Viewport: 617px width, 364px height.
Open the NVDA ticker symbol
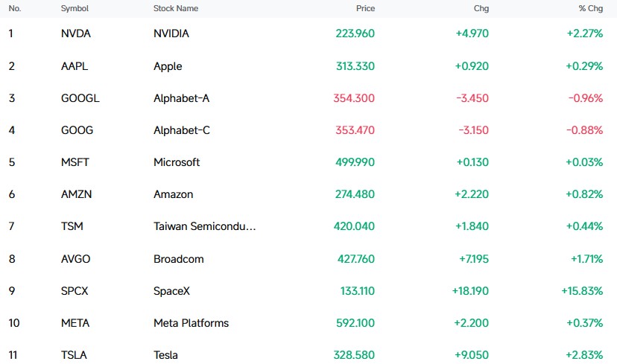click(75, 33)
